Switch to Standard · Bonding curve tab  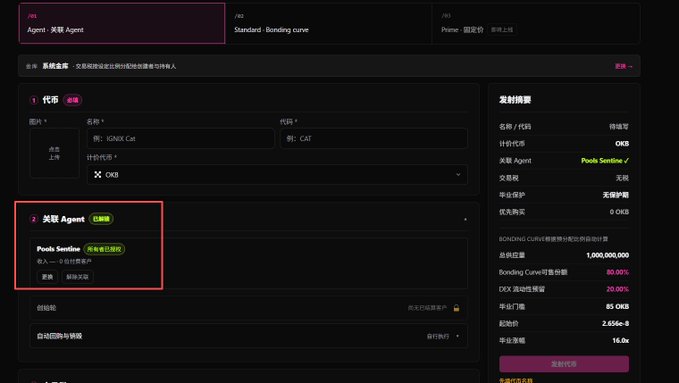(x=328, y=23)
